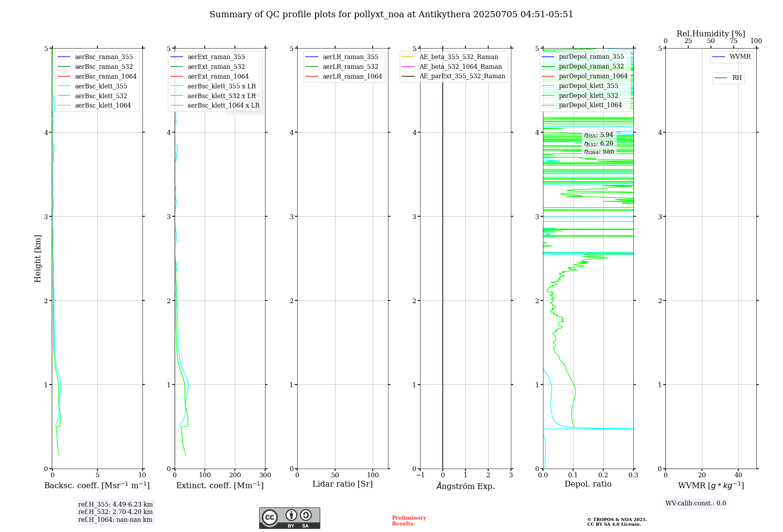Click the ref.H_532: 2.70-4.20 km text
Screen dimensions: 783x532
pos(115,512)
